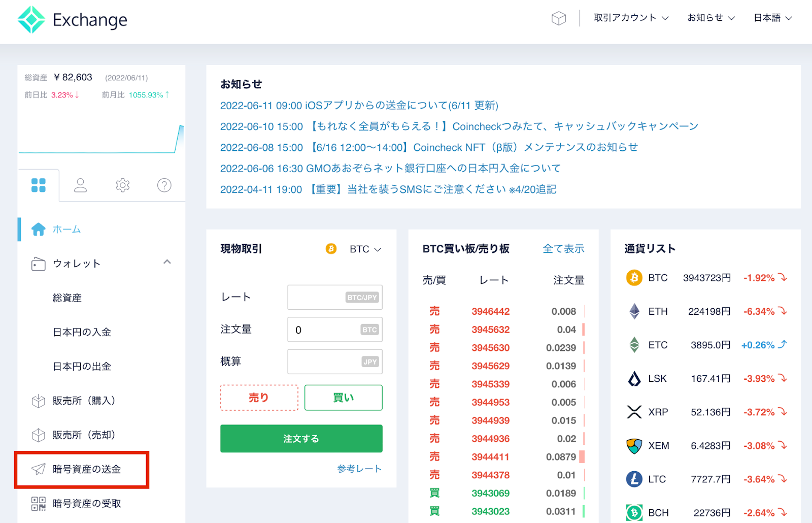Click the 総資産 ¥82,603 value

tap(73, 77)
